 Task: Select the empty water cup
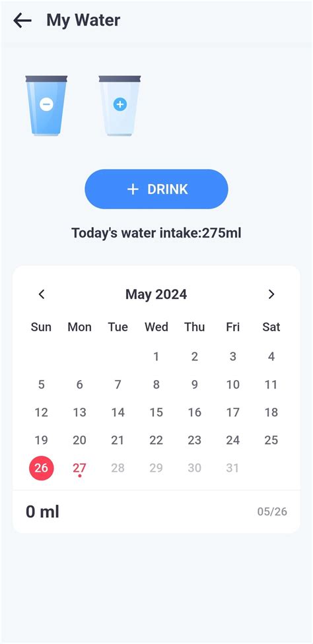pos(120,106)
